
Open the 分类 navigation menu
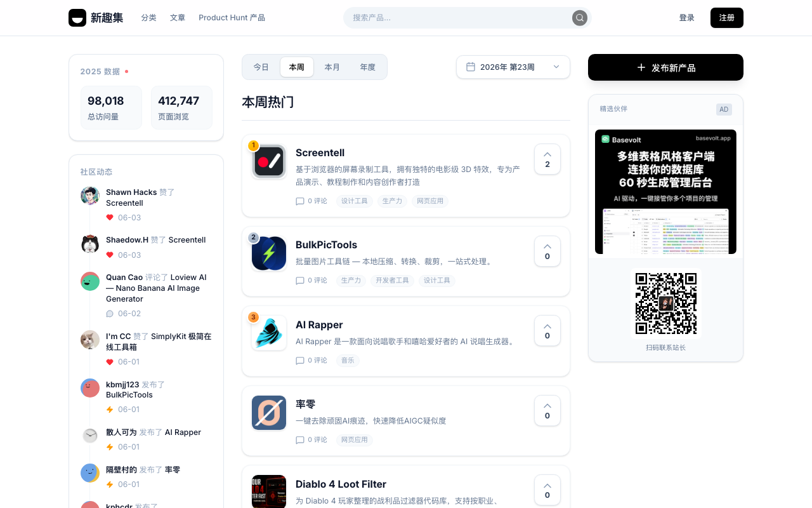149,18
